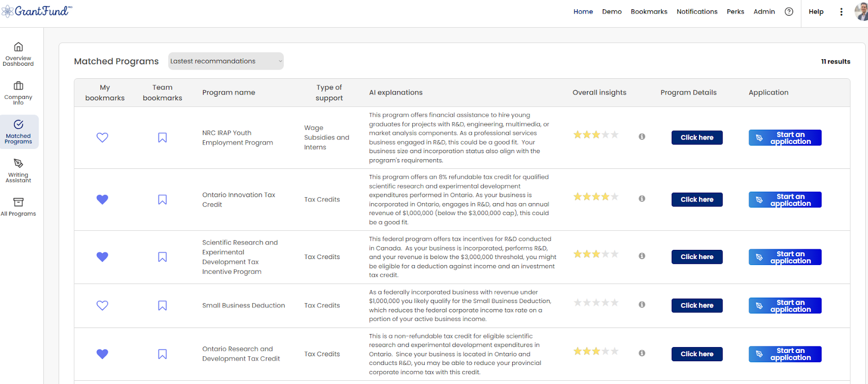
Task: Click 'Ontario Innovation Tax Credit' program name
Action: point(239,199)
